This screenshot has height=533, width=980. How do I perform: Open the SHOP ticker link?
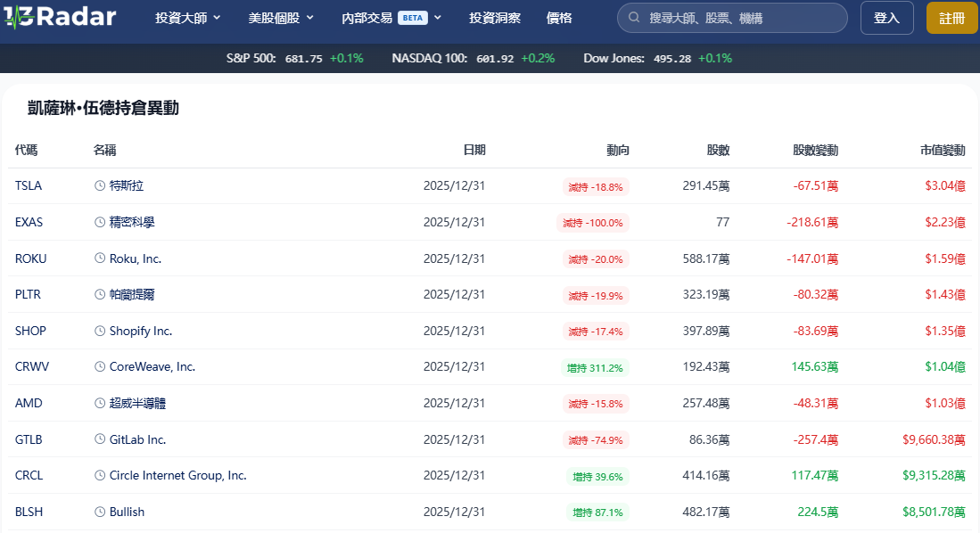click(x=30, y=331)
